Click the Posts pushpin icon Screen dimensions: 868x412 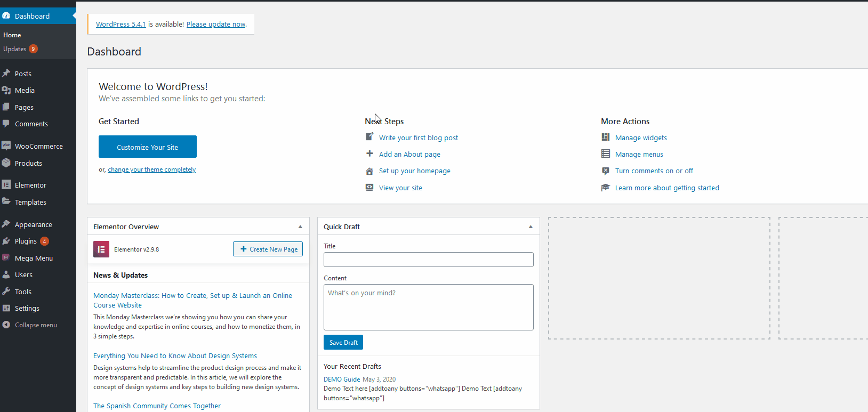[6, 74]
